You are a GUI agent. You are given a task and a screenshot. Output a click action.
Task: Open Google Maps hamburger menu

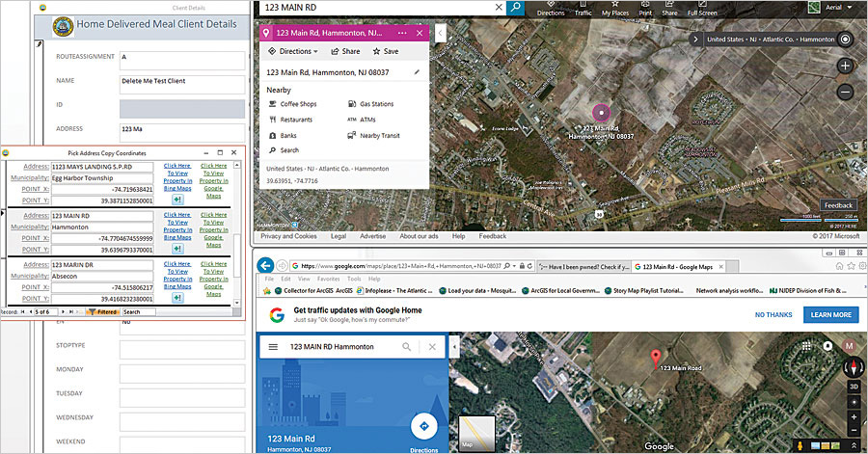[273, 347]
